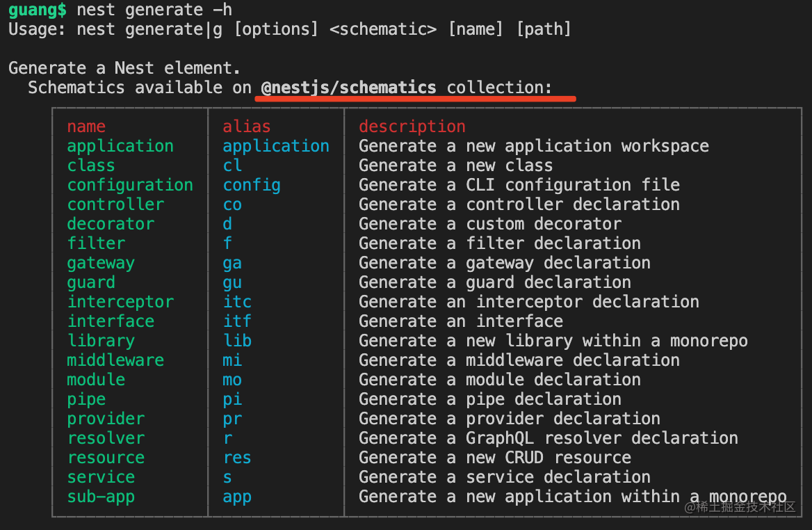Click the red 'name' column header
Screen dimensions: 812x530
click(86, 127)
